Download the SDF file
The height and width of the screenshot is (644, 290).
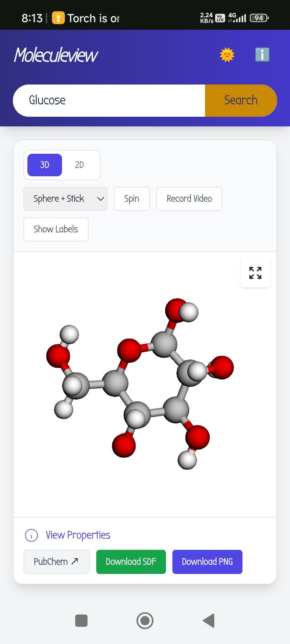click(131, 562)
